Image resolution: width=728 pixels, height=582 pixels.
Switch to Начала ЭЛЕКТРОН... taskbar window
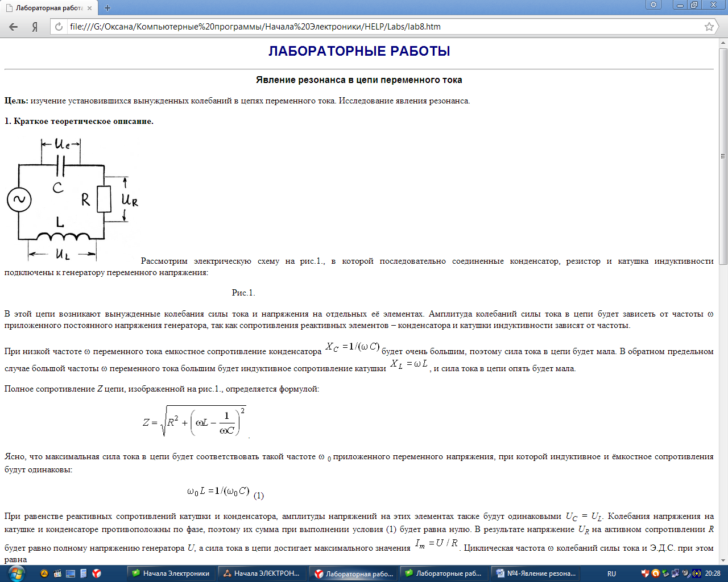point(263,573)
